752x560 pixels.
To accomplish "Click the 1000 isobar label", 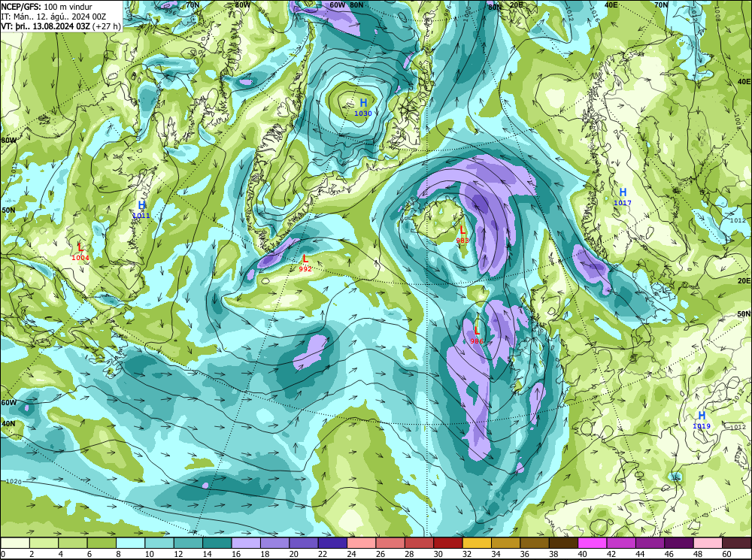I will (x=468, y=15).
